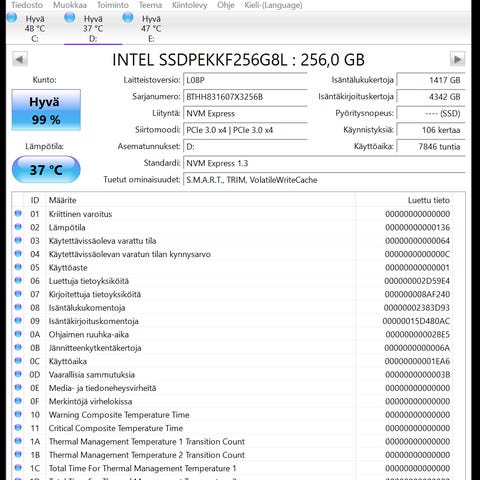Click the Standardi field NVM Express 1.3
This screenshot has width=480, height=480.
coord(324,163)
